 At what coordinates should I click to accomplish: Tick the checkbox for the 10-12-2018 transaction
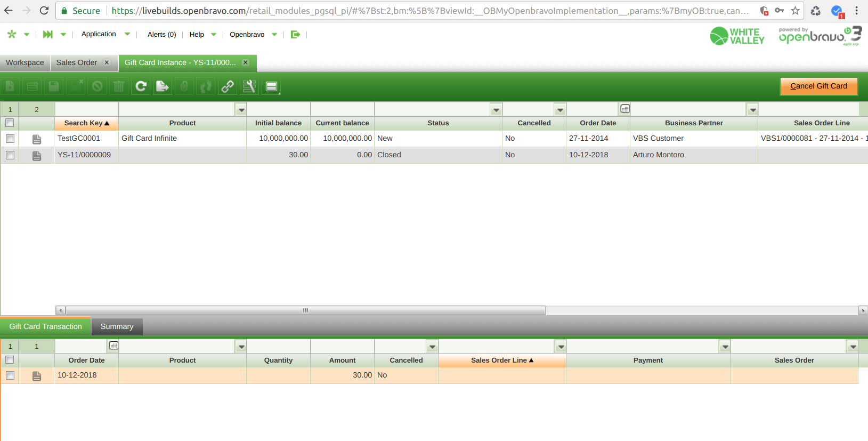[10, 375]
